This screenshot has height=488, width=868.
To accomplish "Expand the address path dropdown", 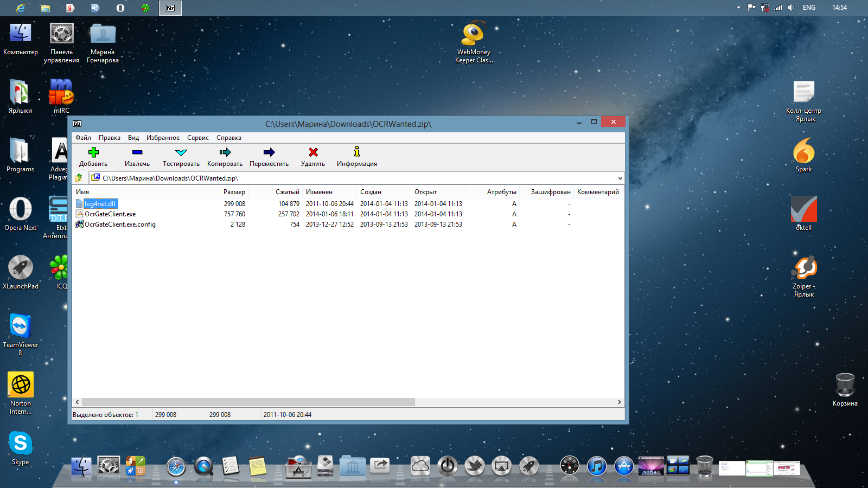I will [x=620, y=178].
